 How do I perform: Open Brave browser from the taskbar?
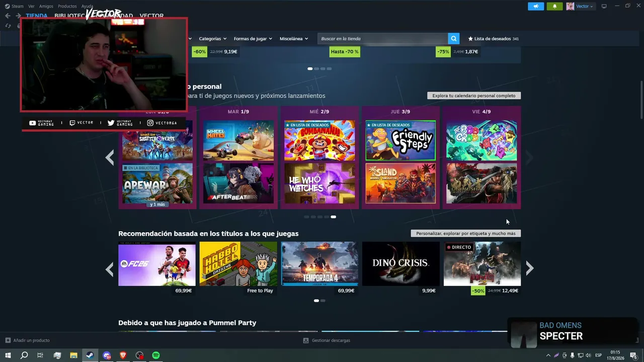click(x=123, y=355)
